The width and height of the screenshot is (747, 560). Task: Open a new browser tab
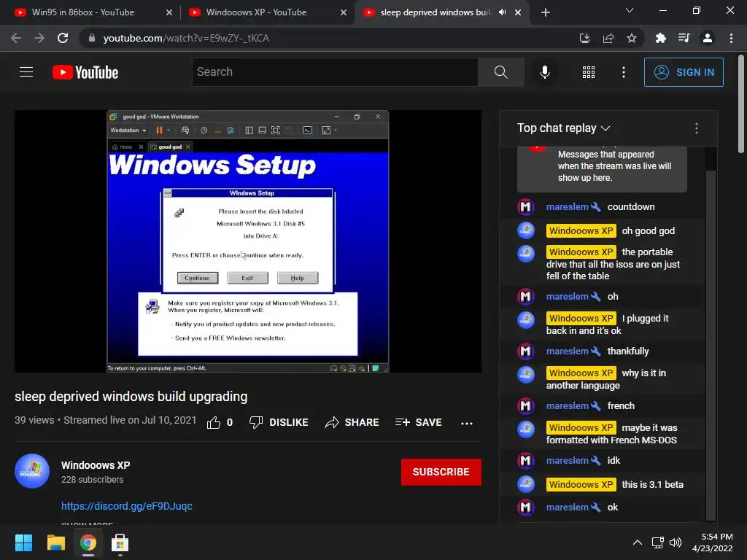(546, 12)
